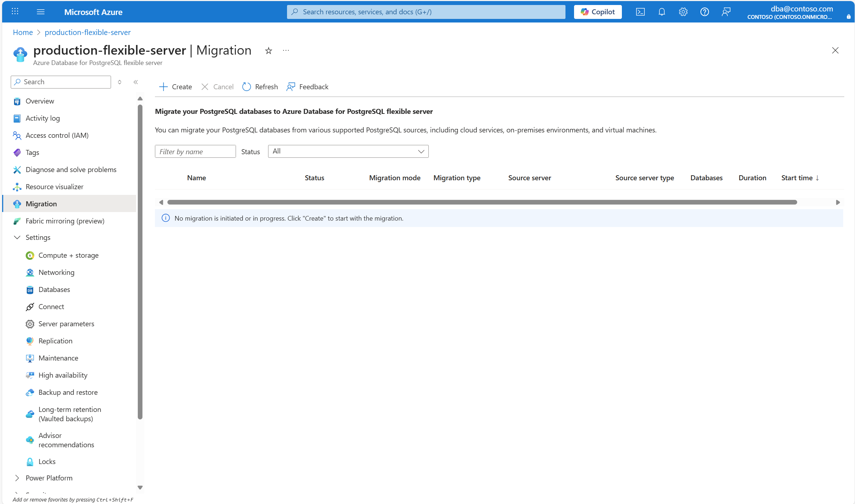Click the Refresh toolbar button

(x=260, y=87)
